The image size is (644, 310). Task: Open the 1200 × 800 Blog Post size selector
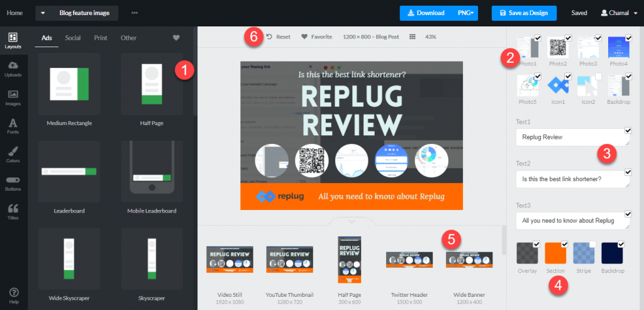[x=371, y=36]
